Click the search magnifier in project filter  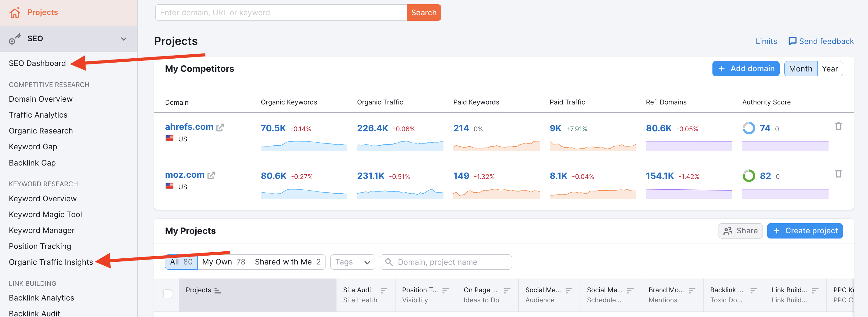click(x=389, y=262)
